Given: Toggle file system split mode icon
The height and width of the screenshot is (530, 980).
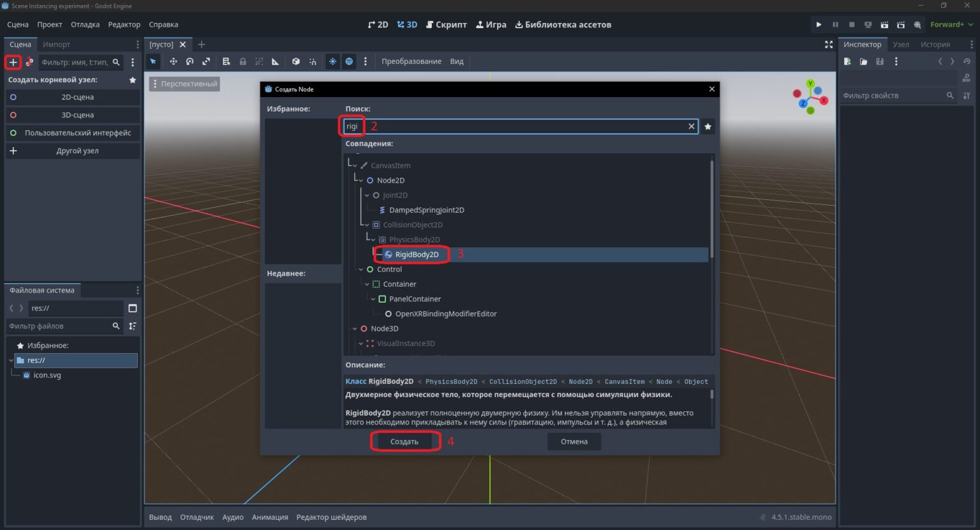Looking at the screenshot, I should pos(133,308).
